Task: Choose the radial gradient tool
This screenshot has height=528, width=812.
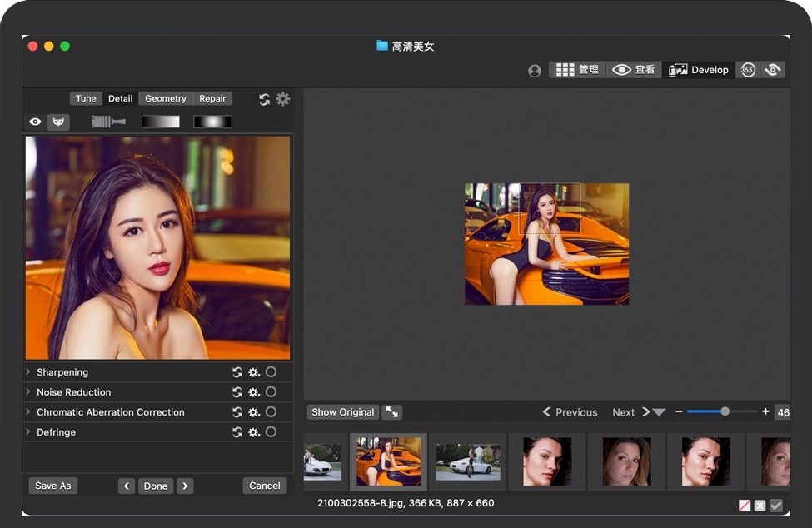Action: pos(212,122)
